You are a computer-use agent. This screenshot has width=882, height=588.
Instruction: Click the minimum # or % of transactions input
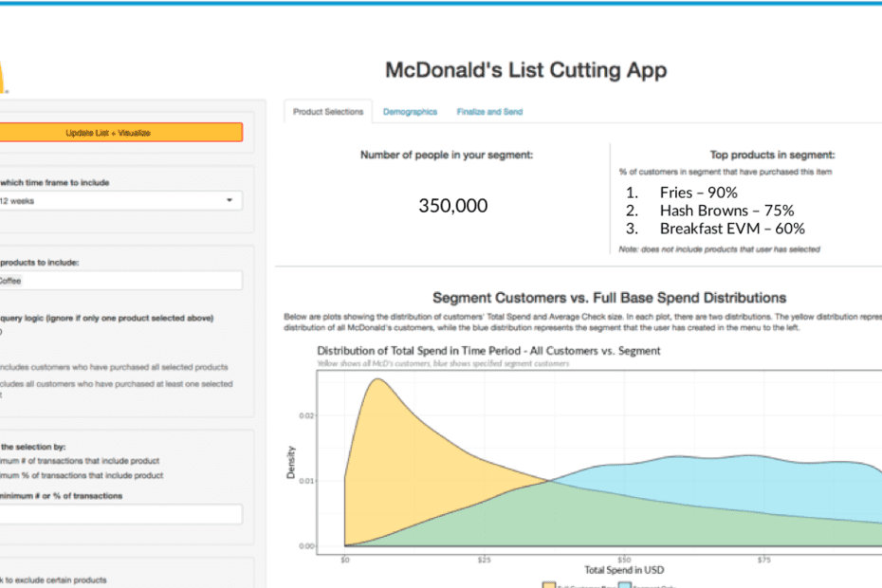pyautogui.click(x=120, y=514)
